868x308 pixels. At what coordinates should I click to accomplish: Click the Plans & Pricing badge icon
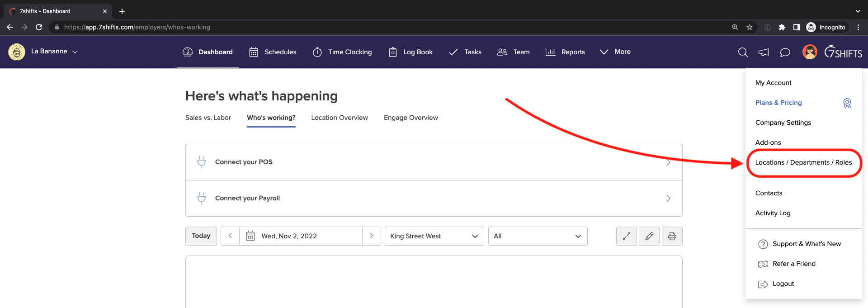[847, 103]
